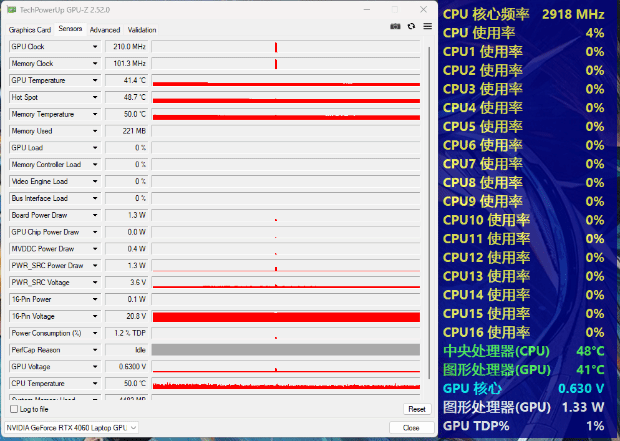Screen dimensions: 620x441
Task: Click the GPU 核心 0.630 V overlay row
Action: [x=524, y=388]
